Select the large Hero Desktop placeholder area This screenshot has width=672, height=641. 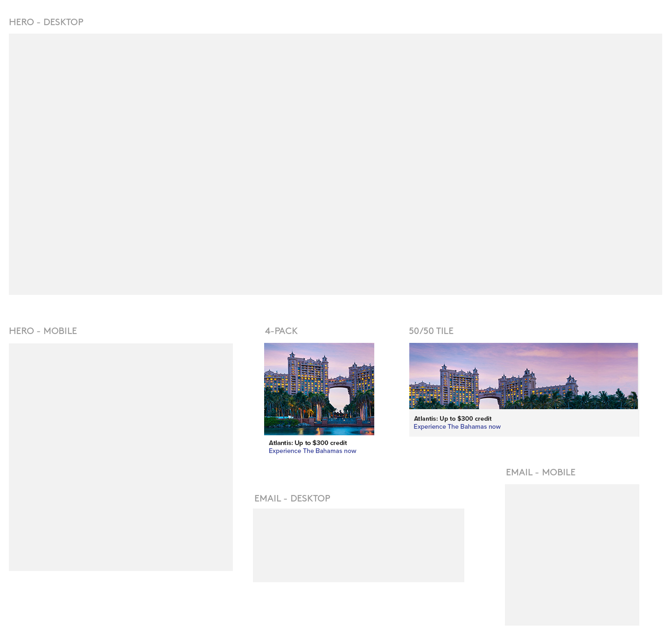point(335,164)
